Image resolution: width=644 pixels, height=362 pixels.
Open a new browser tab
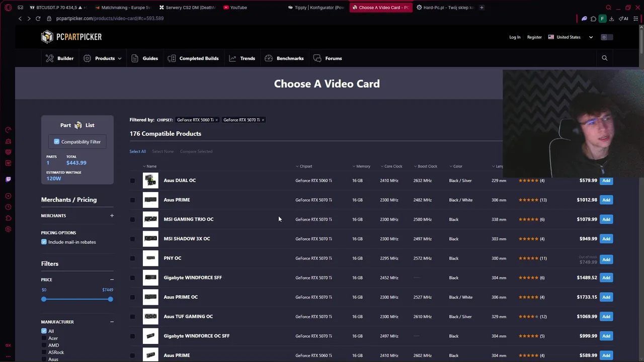[x=481, y=8]
